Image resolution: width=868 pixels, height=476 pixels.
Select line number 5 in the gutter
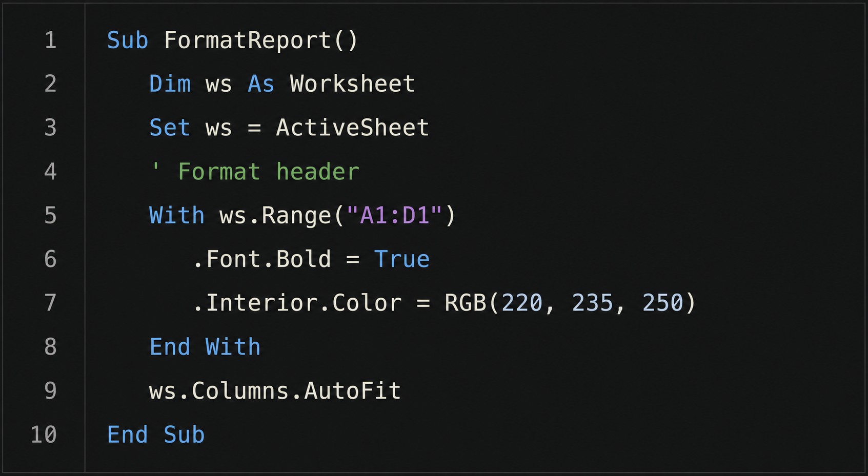[x=50, y=215]
